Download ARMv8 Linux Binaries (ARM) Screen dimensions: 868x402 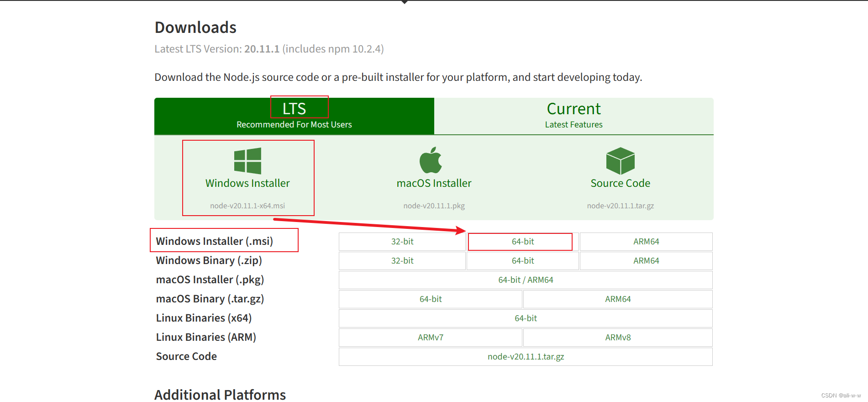coord(618,338)
